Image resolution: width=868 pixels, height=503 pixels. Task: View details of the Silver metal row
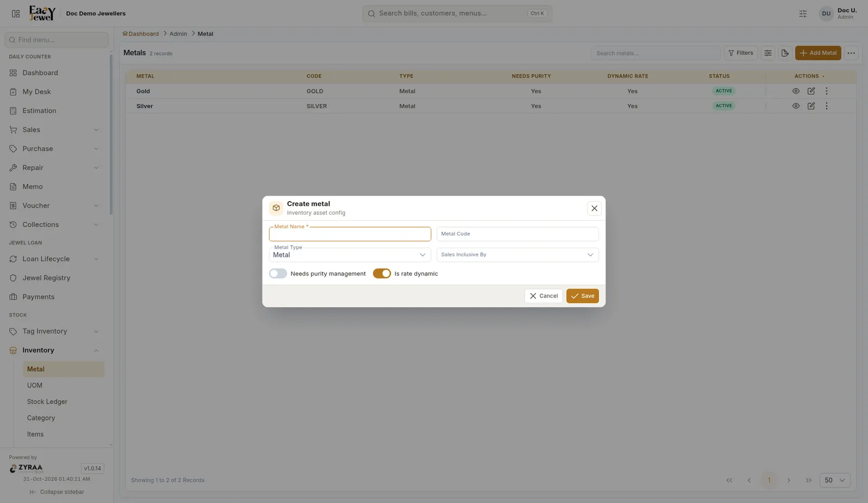[796, 106]
